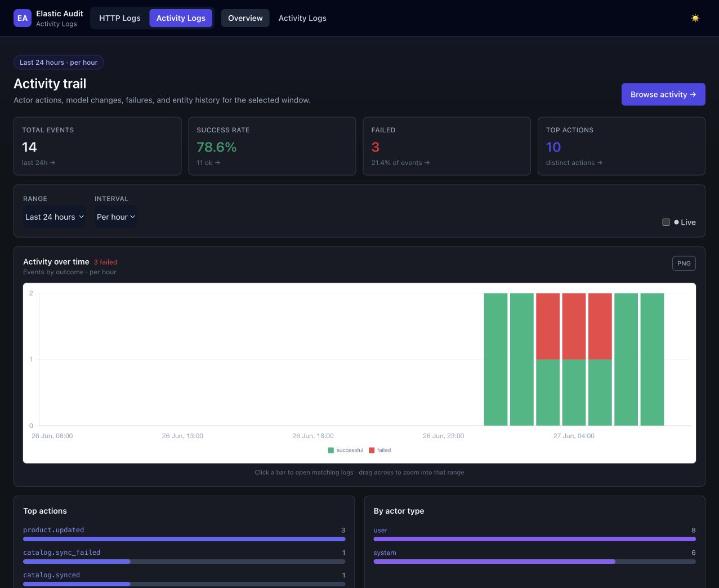
Task: Click the 'distinct actions →' link
Action: (x=574, y=163)
